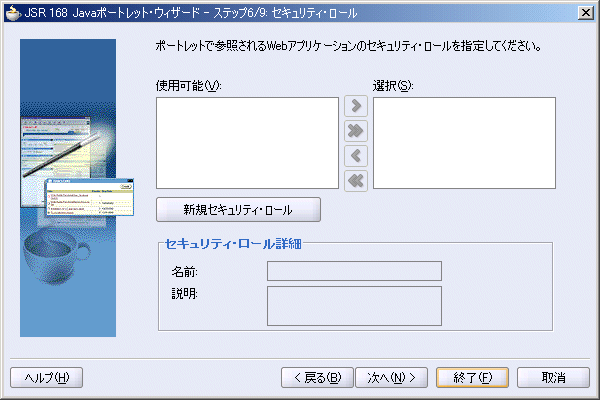
Task: Focus the 名前 input field
Action: click(354, 271)
